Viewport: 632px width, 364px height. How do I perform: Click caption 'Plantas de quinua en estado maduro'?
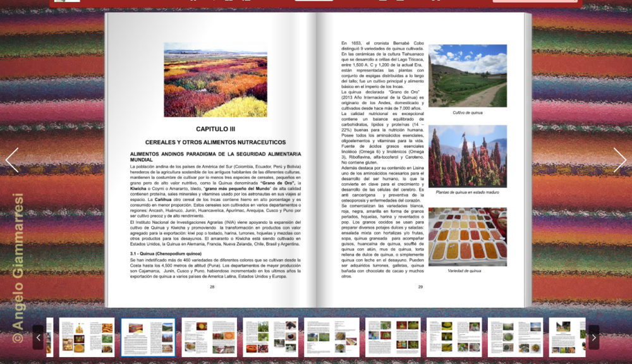pos(468,192)
